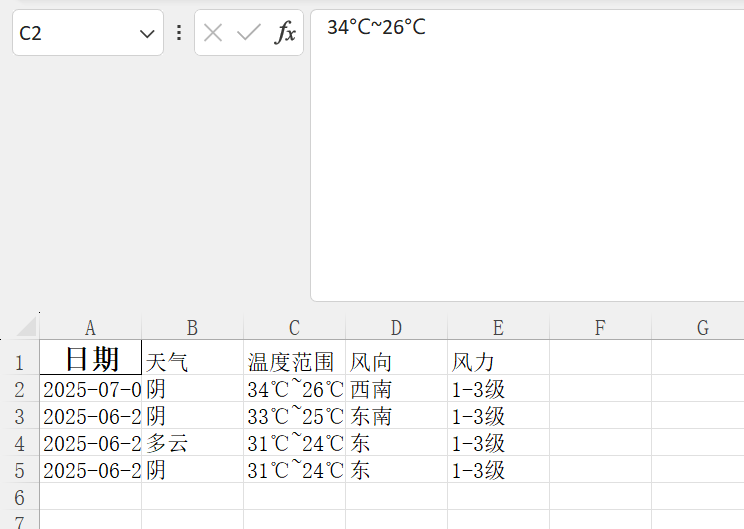
Task: Click the 2025-07-0 date cell in row 2
Action: point(91,389)
